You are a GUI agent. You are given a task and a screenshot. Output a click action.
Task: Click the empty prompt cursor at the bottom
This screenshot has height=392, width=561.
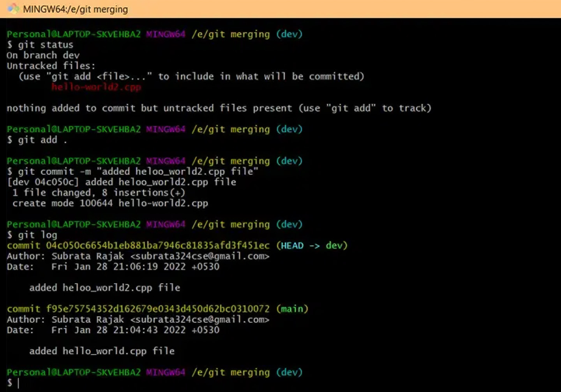tap(18, 383)
